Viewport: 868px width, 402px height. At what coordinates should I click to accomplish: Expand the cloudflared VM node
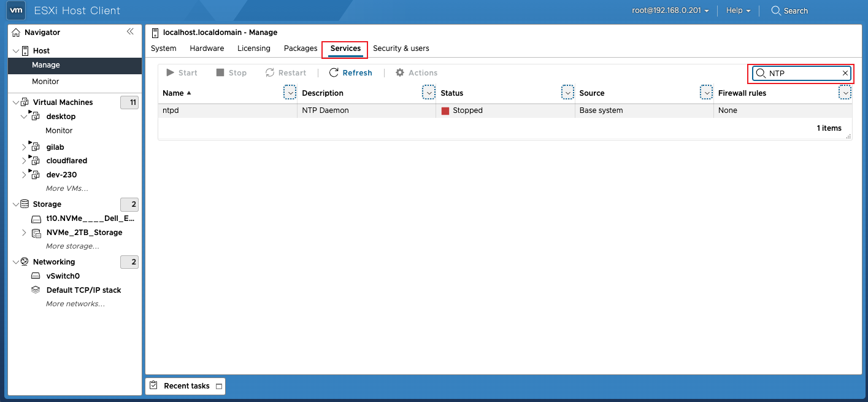tap(25, 161)
